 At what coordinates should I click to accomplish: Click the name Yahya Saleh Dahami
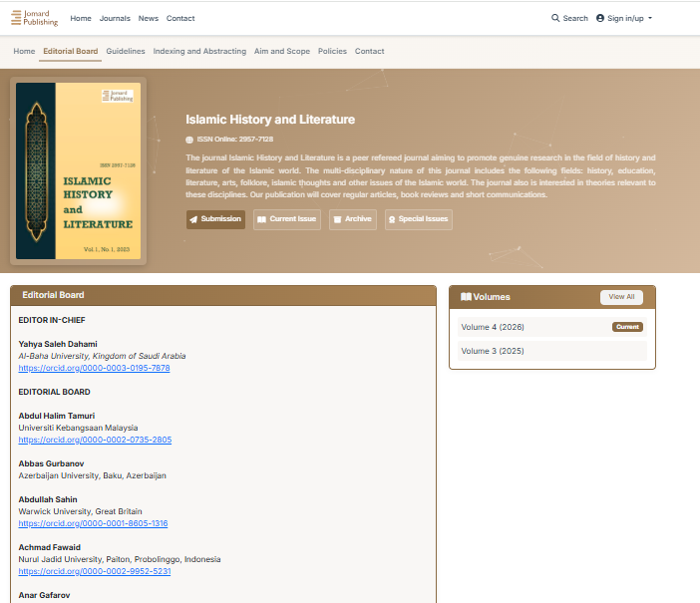[58, 344]
